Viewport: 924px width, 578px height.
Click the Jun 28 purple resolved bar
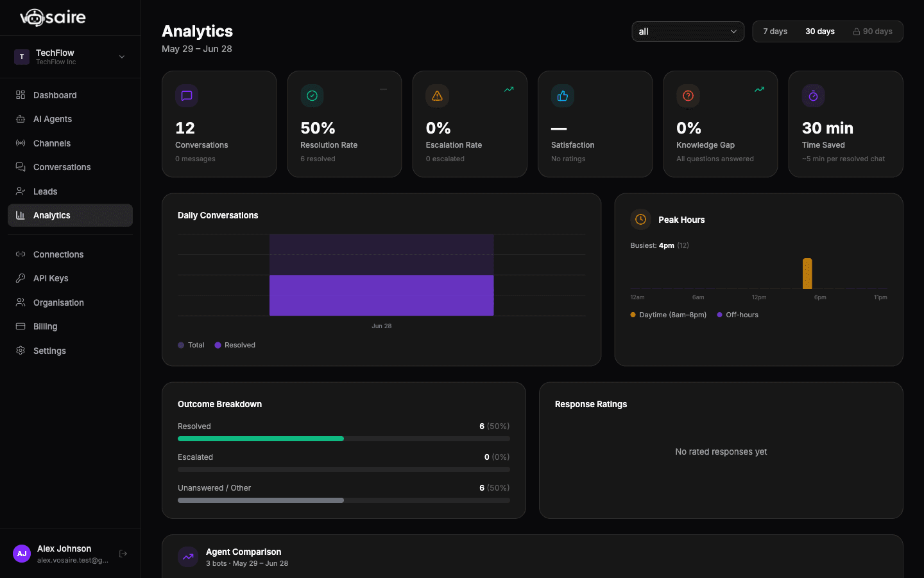pyautogui.click(x=381, y=295)
